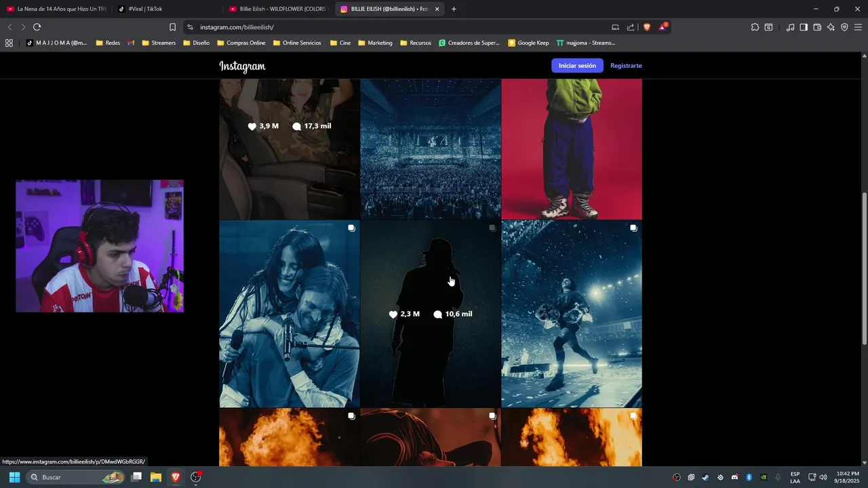Open the MAJJOMA TikTok bookmark
The image size is (868, 488).
[x=57, y=43]
